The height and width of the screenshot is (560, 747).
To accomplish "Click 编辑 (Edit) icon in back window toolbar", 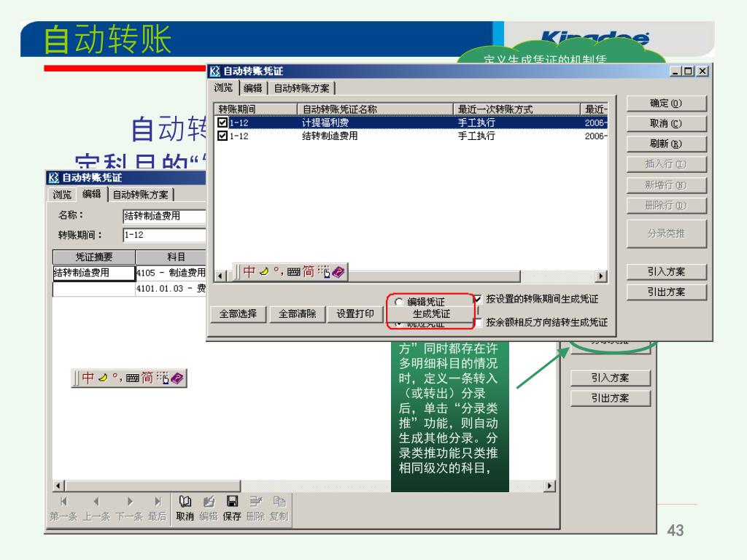I will [x=209, y=501].
